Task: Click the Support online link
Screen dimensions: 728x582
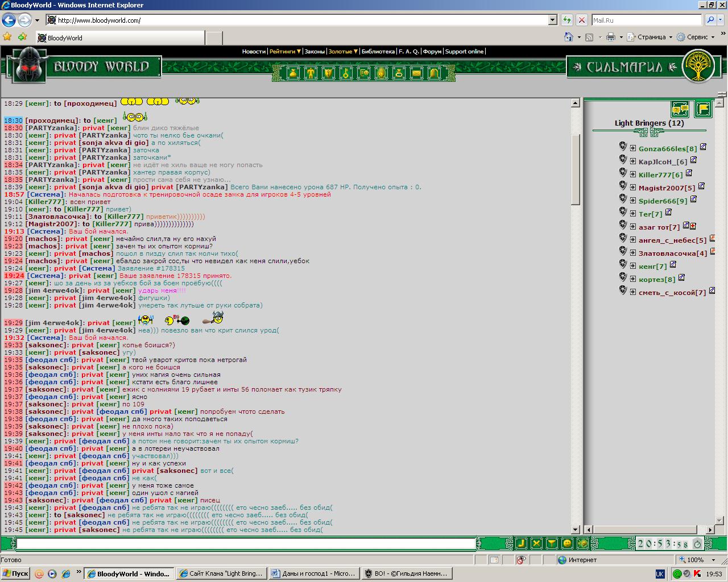Action: [x=464, y=51]
